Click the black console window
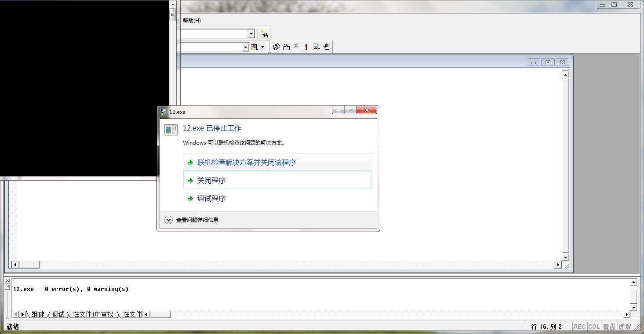Image resolution: width=644 pixels, height=334 pixels. tap(84, 88)
